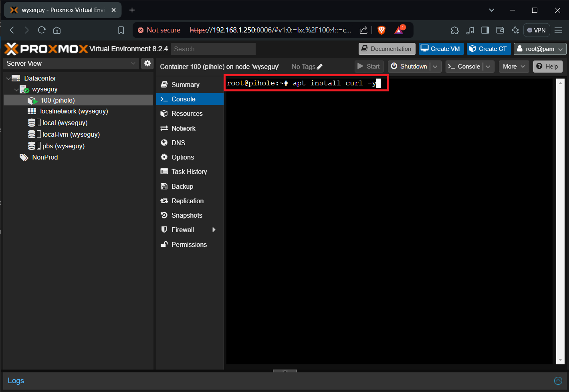Open the Options section
The image size is (569, 392).
point(190,157)
